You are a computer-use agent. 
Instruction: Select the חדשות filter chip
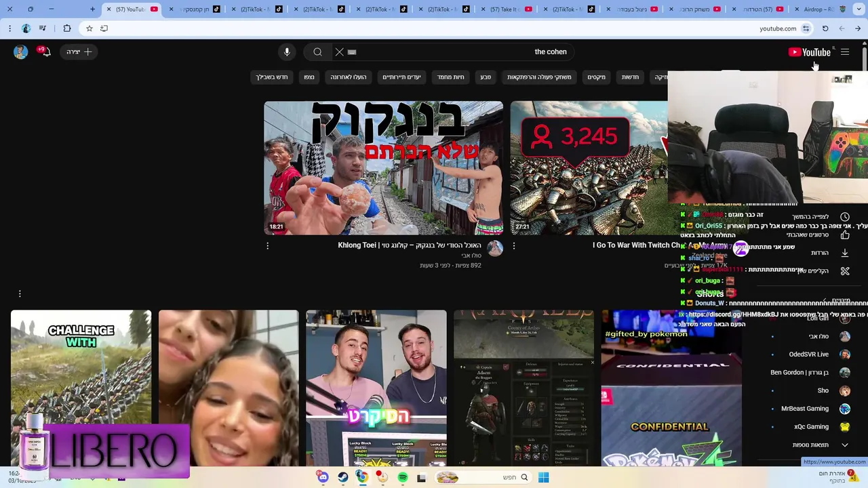tap(631, 77)
